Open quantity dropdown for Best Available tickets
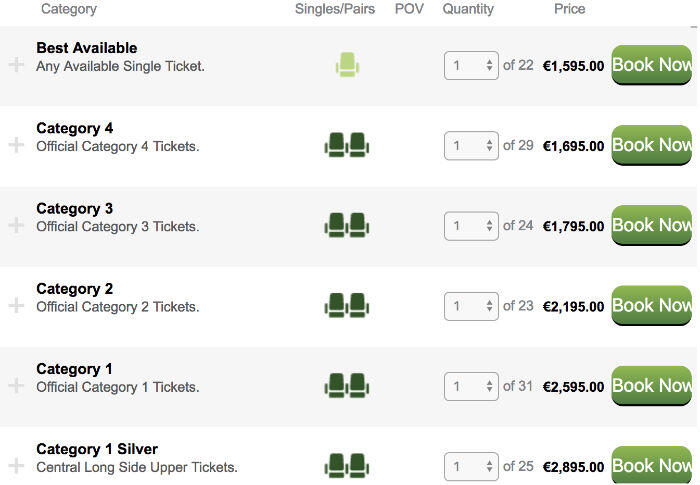 click(471, 66)
